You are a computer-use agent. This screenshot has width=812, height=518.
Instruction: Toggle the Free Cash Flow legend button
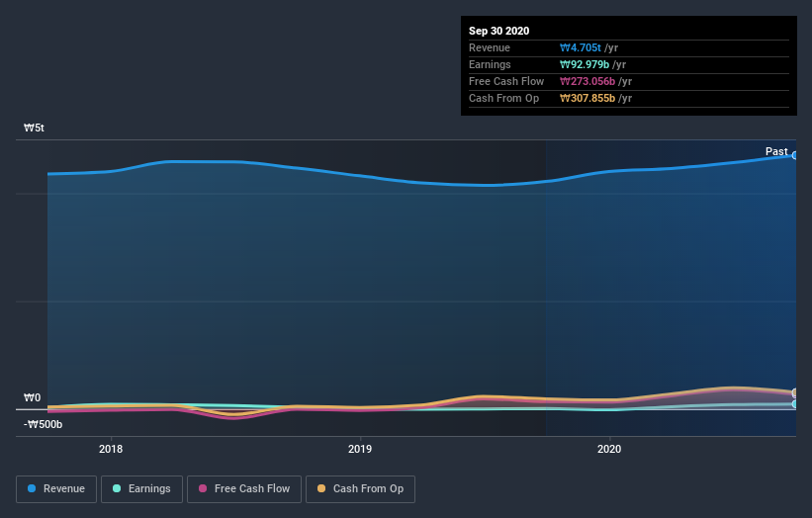tap(244, 489)
